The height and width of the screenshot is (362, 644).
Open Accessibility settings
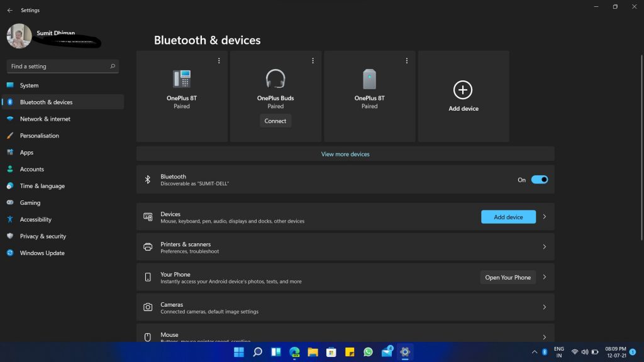click(x=36, y=219)
